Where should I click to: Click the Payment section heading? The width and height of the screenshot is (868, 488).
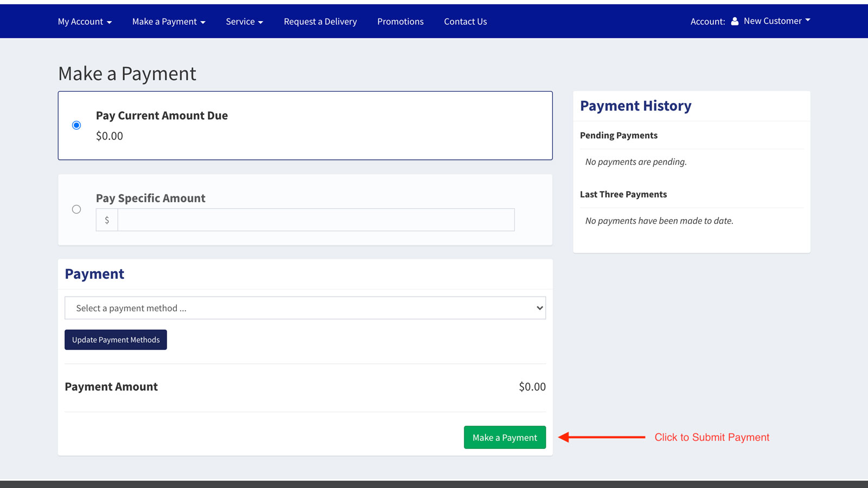point(94,274)
